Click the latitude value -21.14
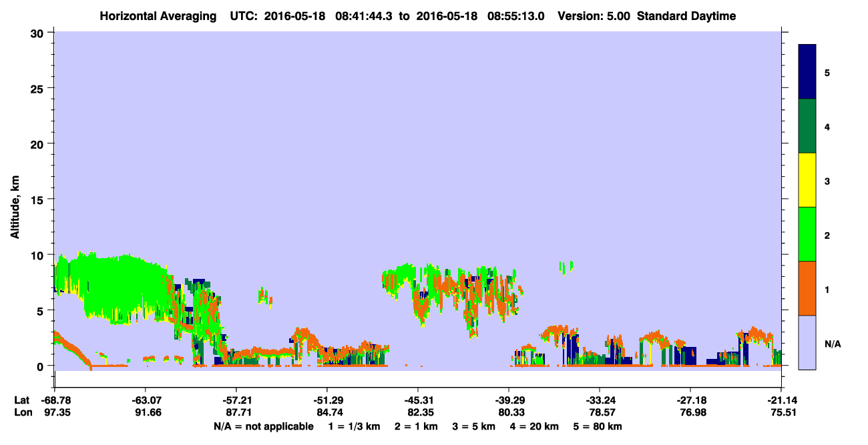 coord(781,400)
